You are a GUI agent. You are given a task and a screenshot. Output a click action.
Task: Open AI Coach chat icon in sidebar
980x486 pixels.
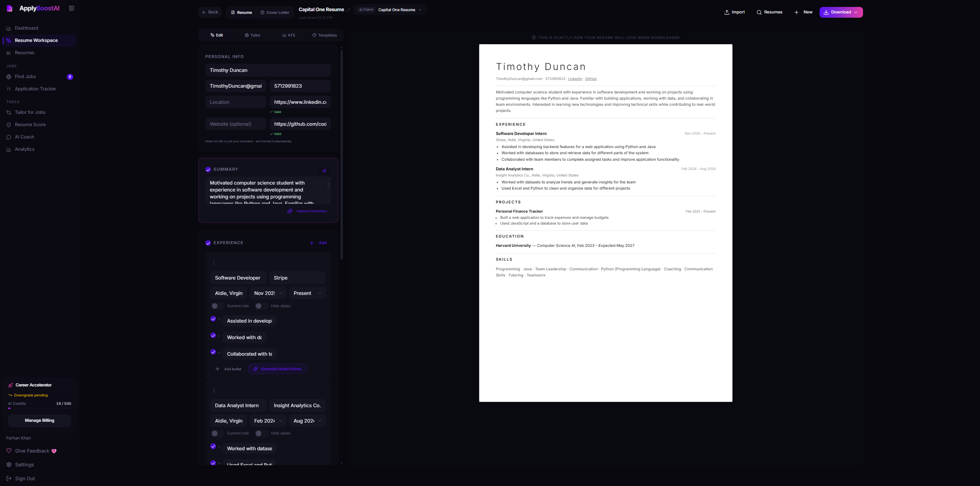click(x=9, y=137)
